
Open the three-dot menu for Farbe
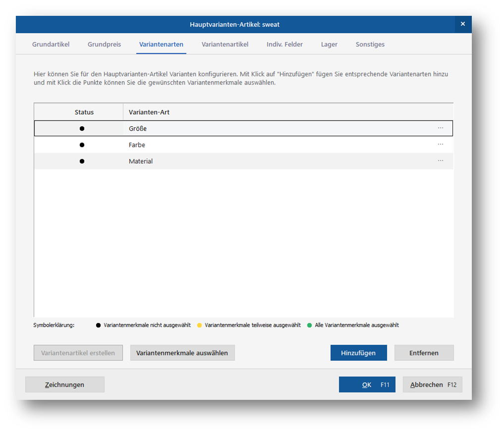tap(440, 144)
